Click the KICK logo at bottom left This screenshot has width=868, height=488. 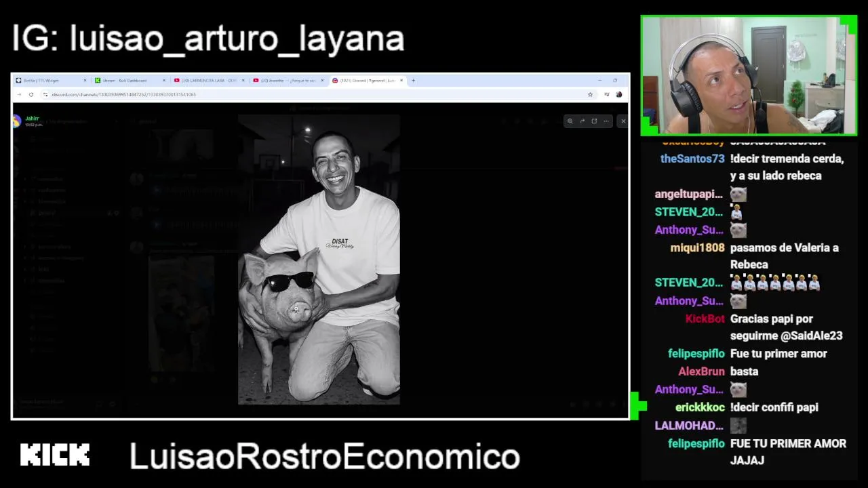55,455
